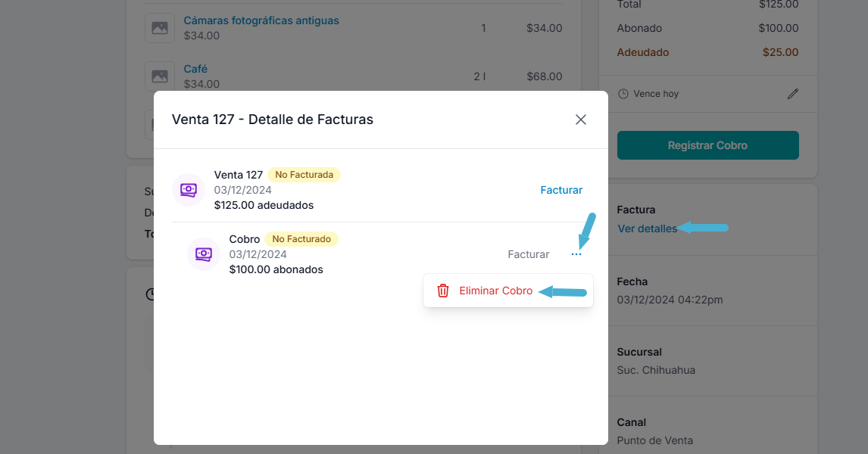
Task: Click the red trash icon
Action: click(443, 291)
